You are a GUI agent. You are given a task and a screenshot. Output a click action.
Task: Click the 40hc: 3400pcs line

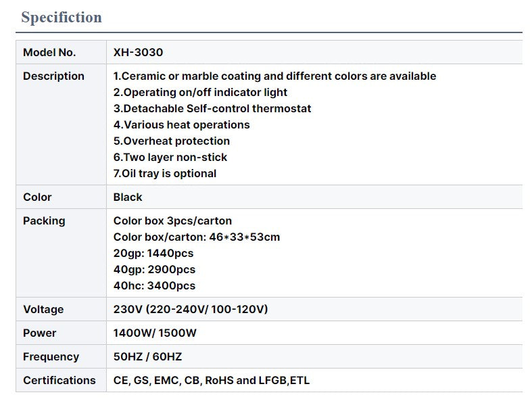pos(154,286)
